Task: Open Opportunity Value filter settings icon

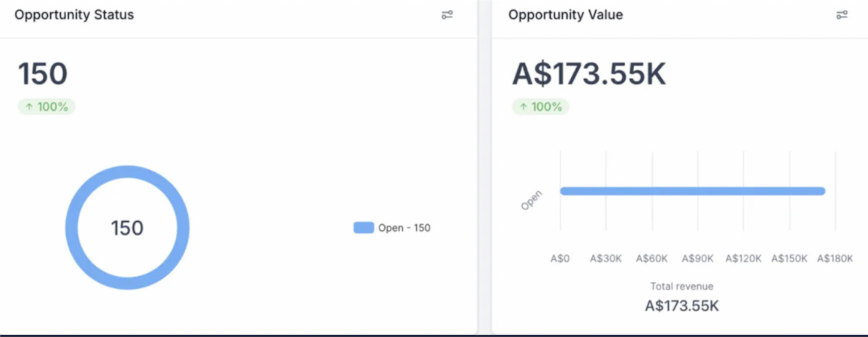Action: pos(842,15)
